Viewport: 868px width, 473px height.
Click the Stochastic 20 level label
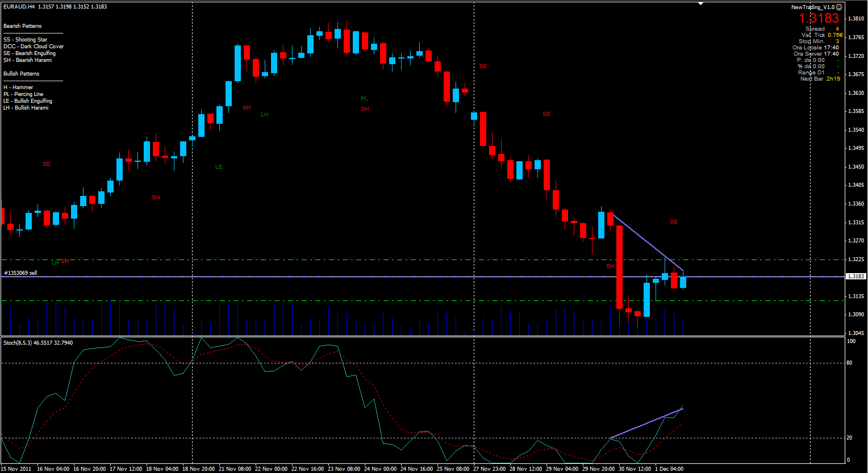click(850, 438)
